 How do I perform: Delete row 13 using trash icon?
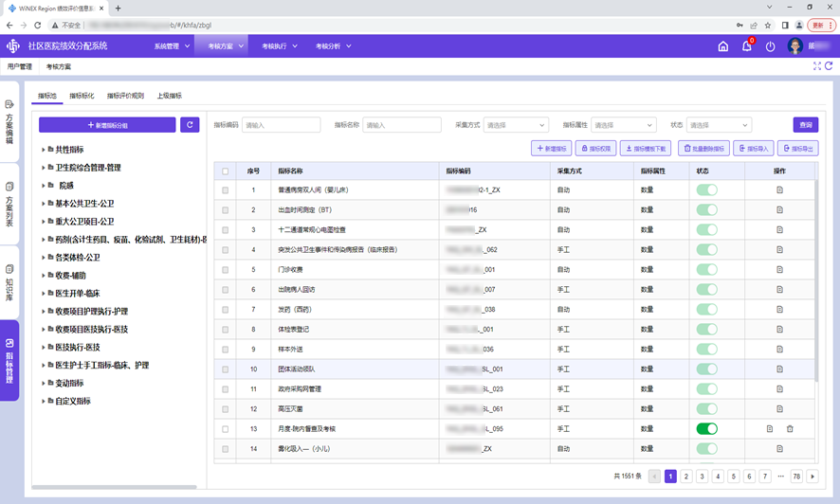click(790, 429)
